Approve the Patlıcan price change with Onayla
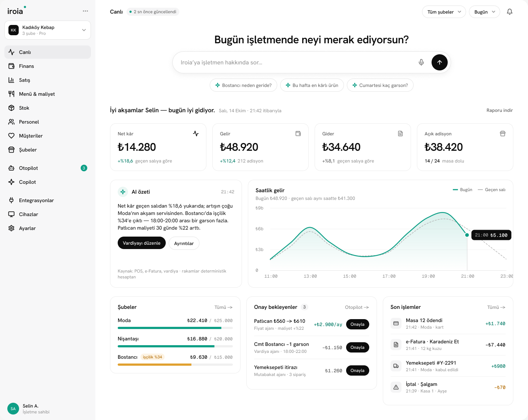Screen dimensions: 528x420 point(357,324)
